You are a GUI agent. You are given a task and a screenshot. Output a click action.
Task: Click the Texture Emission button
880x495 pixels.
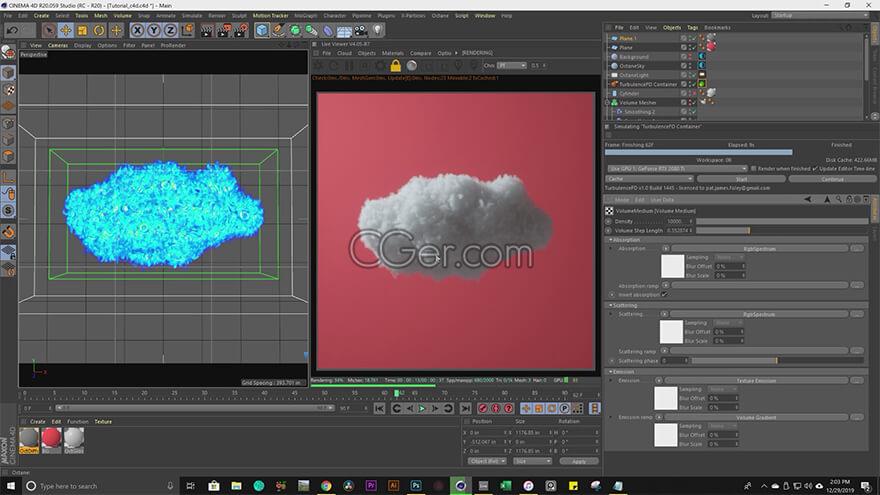tap(756, 381)
